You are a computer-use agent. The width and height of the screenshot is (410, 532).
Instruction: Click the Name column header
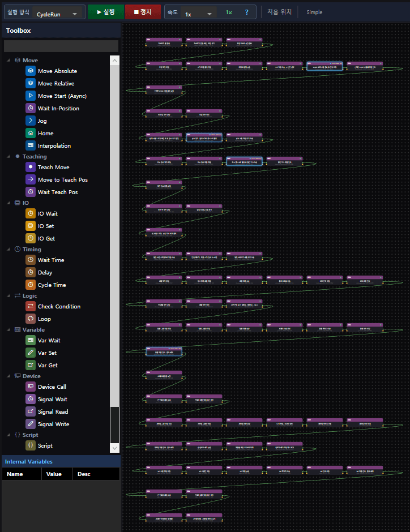(22, 474)
